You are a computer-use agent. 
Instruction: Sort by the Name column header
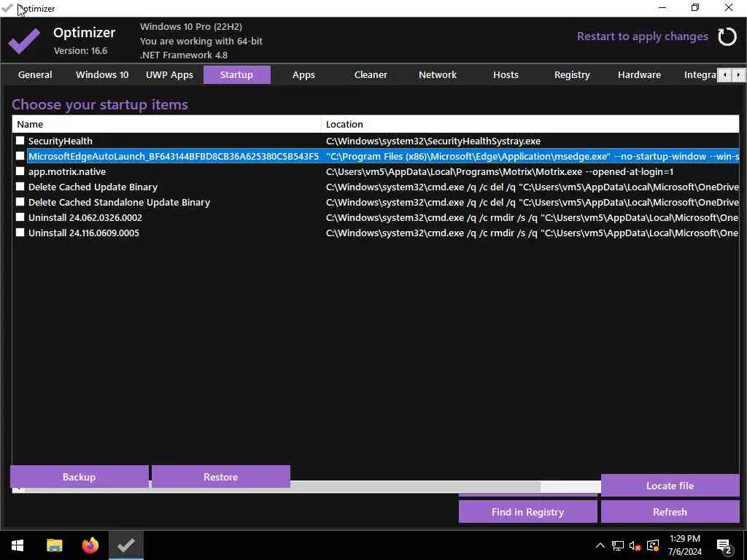[167, 124]
